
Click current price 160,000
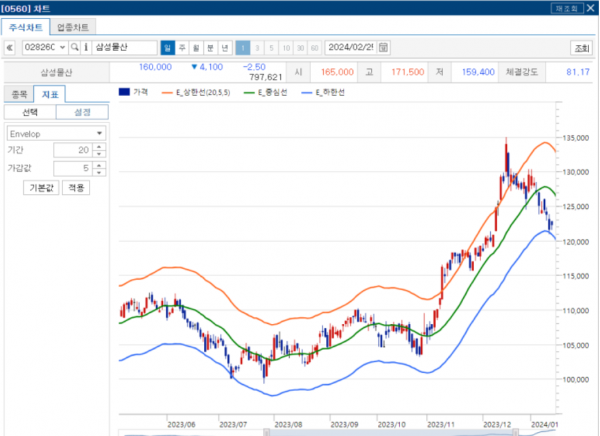[x=155, y=67]
